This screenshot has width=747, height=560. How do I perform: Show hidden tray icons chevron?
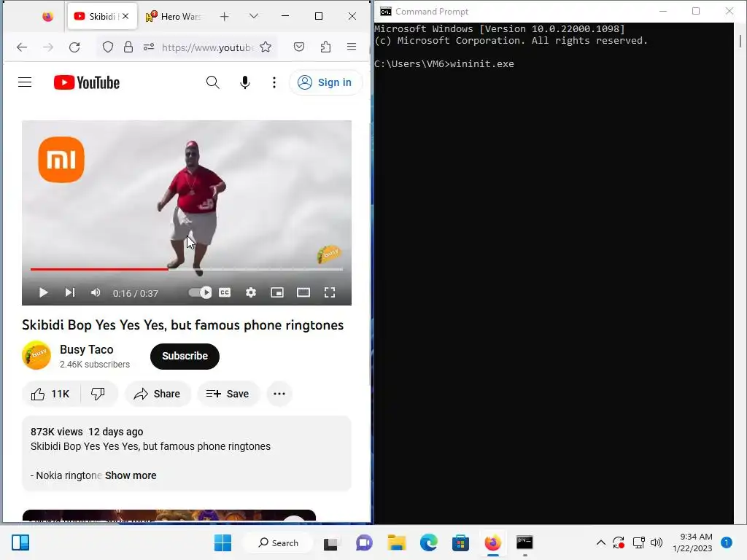click(x=601, y=542)
